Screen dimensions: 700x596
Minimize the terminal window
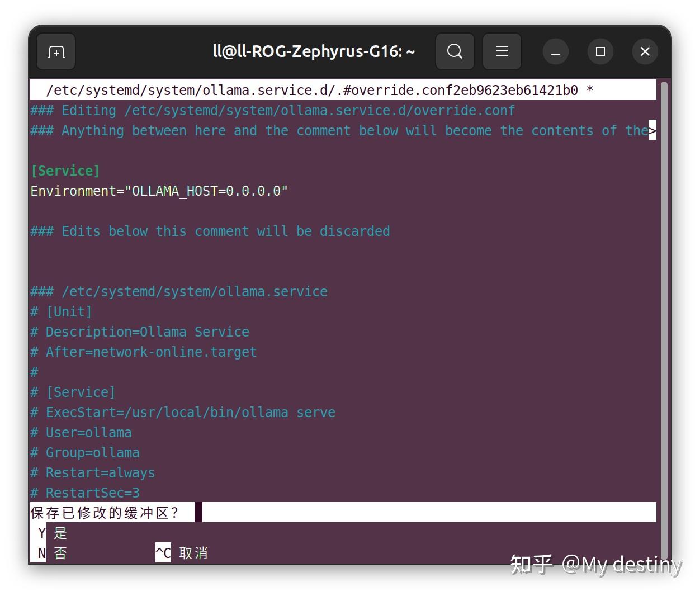(x=555, y=51)
